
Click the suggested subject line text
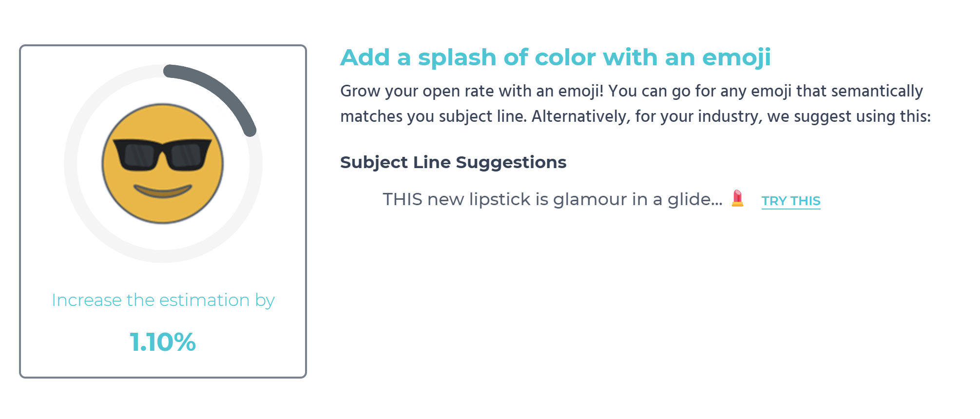(551, 199)
